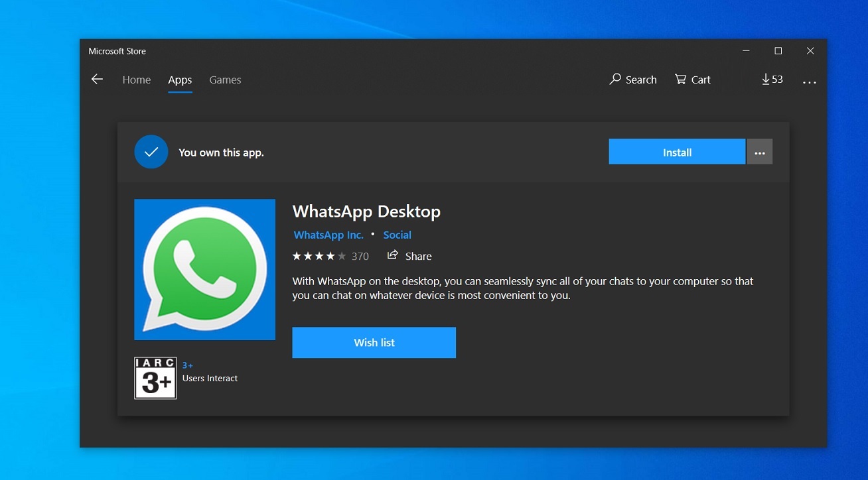Open the Social category link
The width and height of the screenshot is (868, 480).
[x=398, y=235]
